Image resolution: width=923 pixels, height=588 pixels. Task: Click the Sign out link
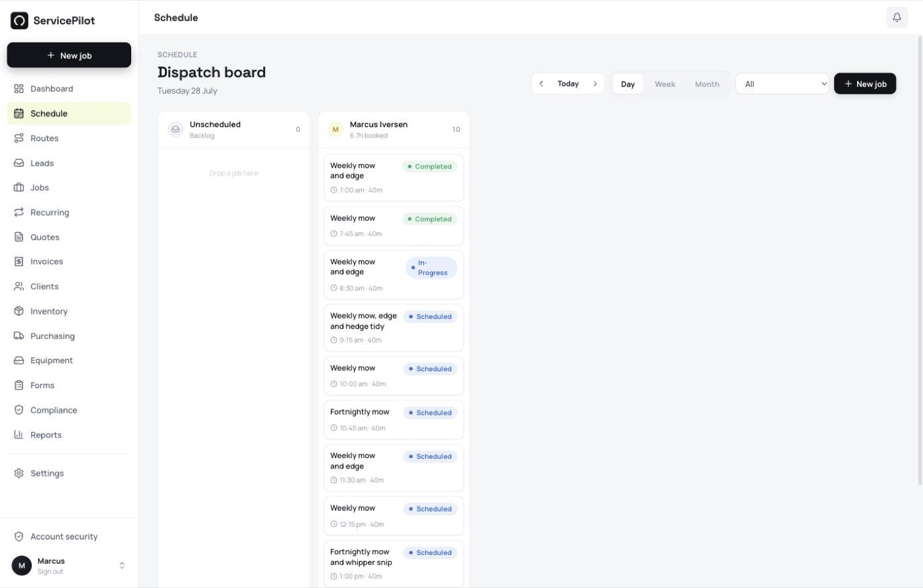click(50, 572)
